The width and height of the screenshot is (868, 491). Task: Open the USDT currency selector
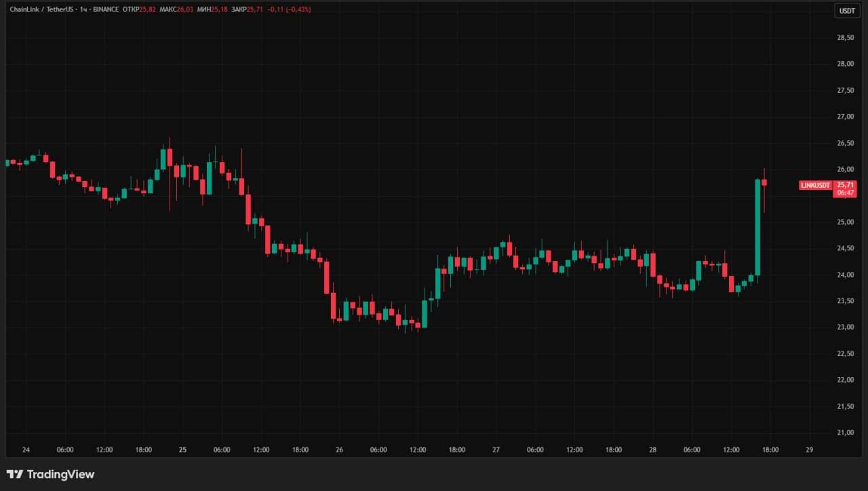pos(847,10)
